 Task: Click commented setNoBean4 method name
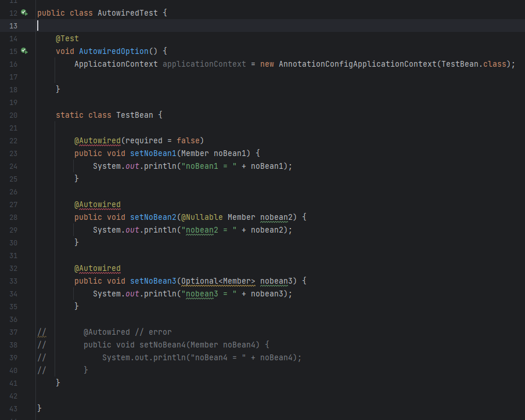[163, 345]
